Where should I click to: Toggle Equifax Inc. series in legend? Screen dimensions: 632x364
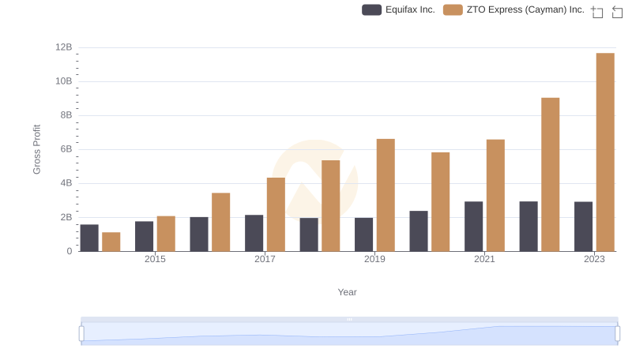point(399,9)
